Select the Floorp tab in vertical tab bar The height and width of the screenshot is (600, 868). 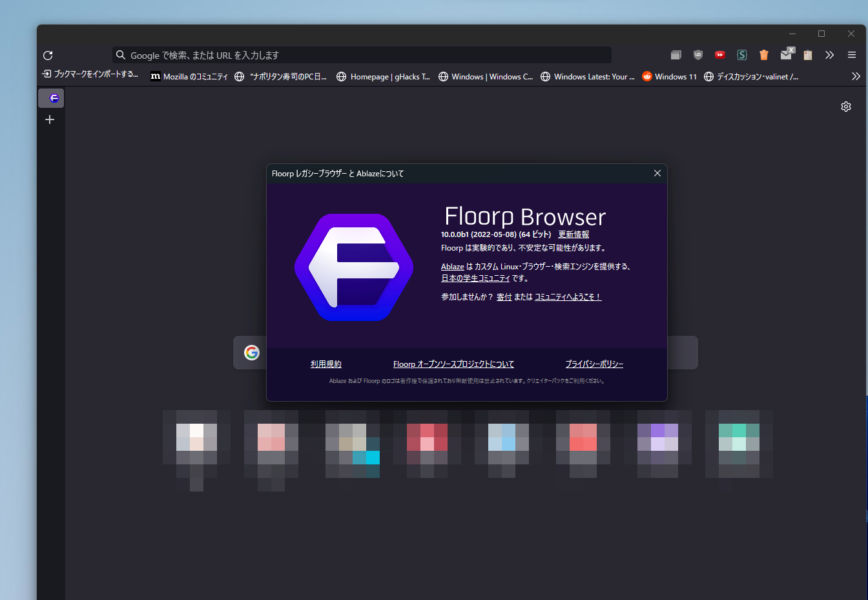[51, 98]
